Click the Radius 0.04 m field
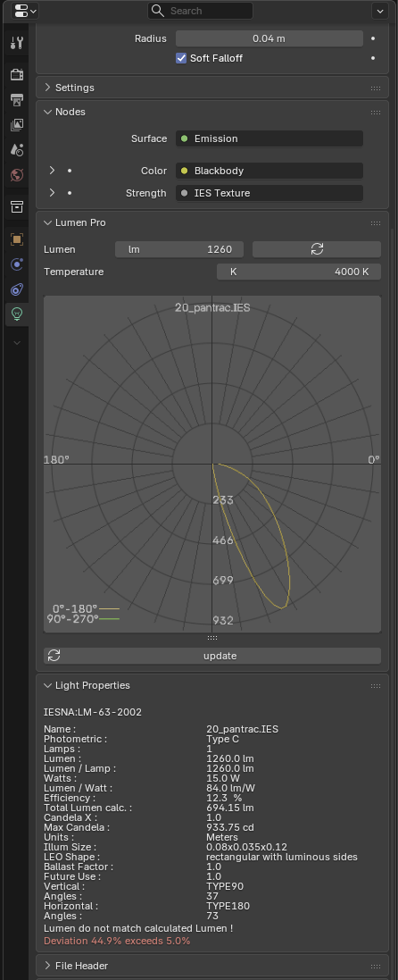 click(x=269, y=38)
